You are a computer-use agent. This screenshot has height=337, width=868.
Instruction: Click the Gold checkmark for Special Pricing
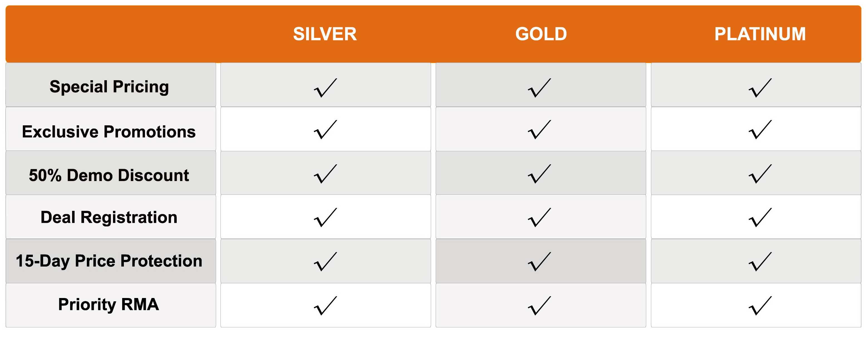539,88
